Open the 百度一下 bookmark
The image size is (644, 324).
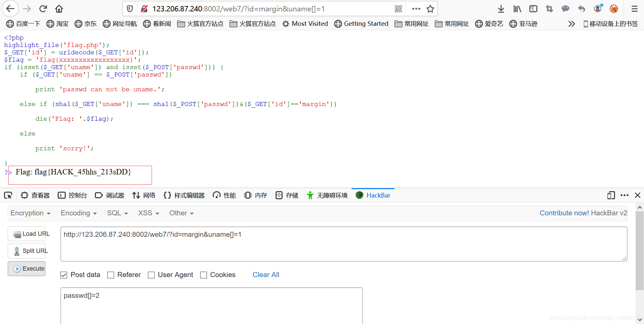point(23,24)
